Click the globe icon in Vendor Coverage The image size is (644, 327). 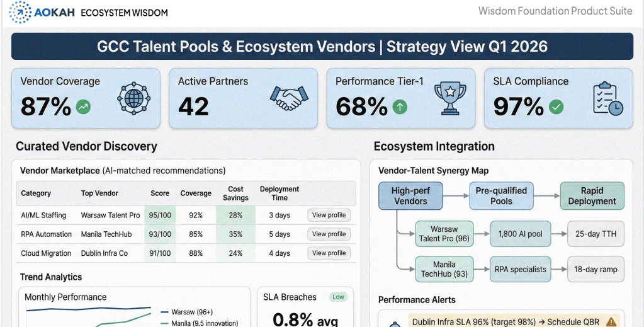tap(133, 98)
